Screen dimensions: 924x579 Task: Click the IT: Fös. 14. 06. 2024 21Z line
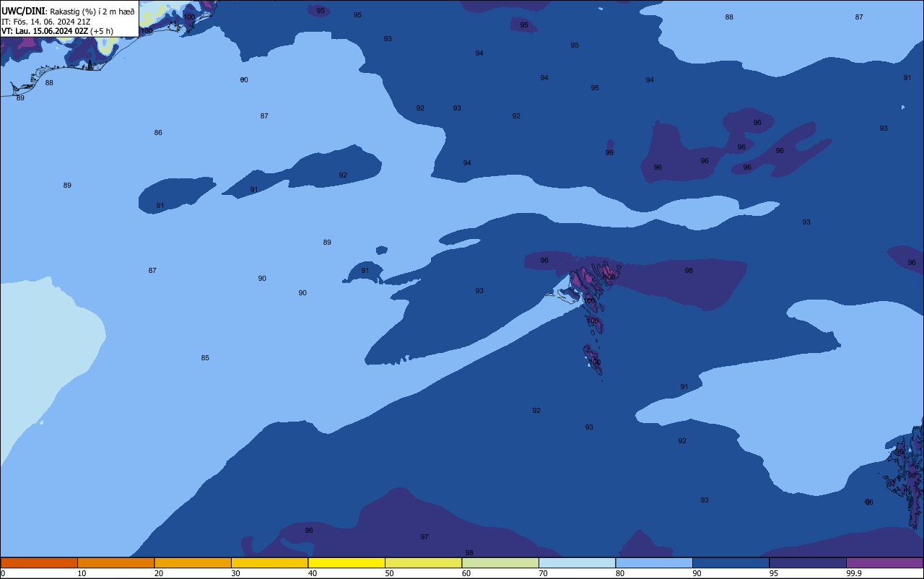point(47,21)
